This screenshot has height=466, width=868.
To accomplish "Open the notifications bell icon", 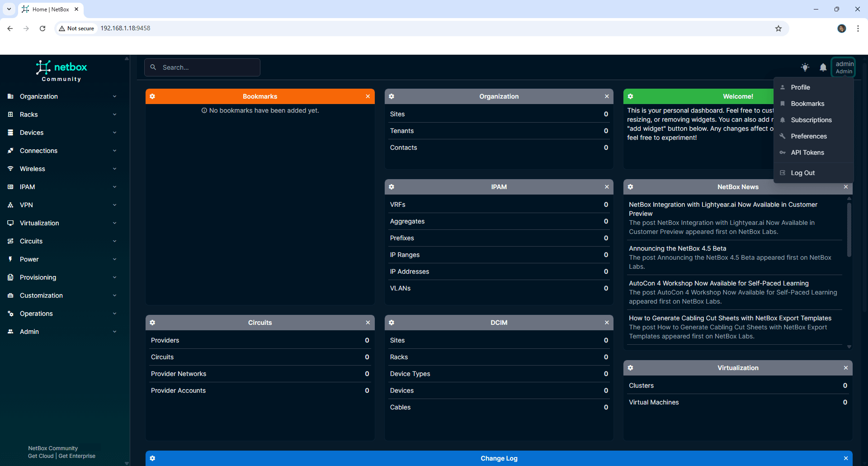I will point(823,67).
